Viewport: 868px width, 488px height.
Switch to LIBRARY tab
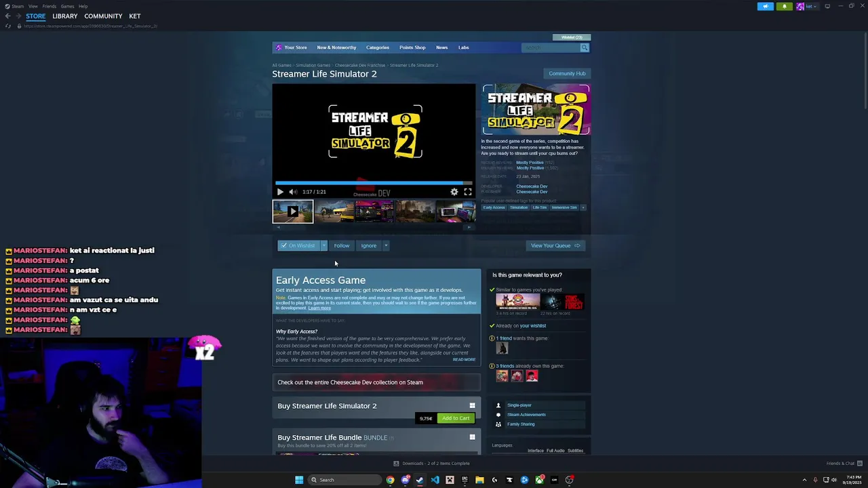[65, 16]
